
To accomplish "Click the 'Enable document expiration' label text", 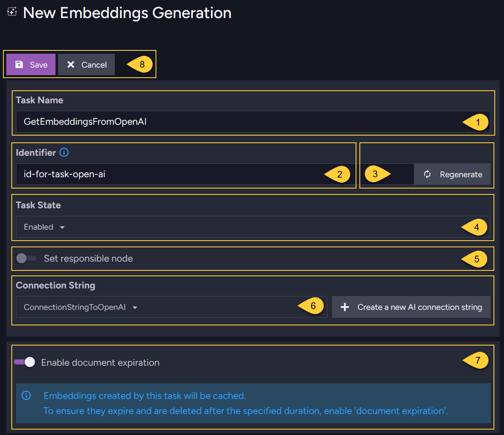I will pos(100,362).
